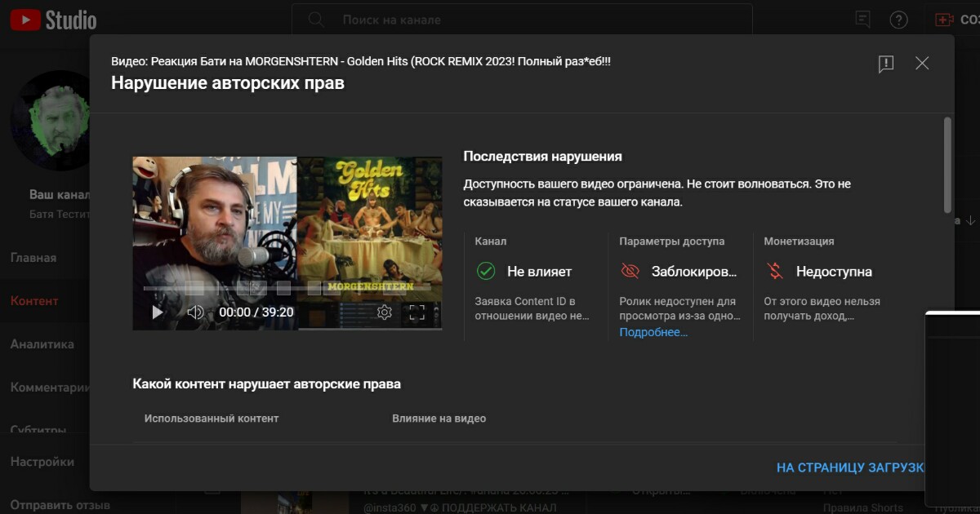Click the video time 00:00 / 39:20
Viewport: 980px width, 514px height.
pos(256,312)
